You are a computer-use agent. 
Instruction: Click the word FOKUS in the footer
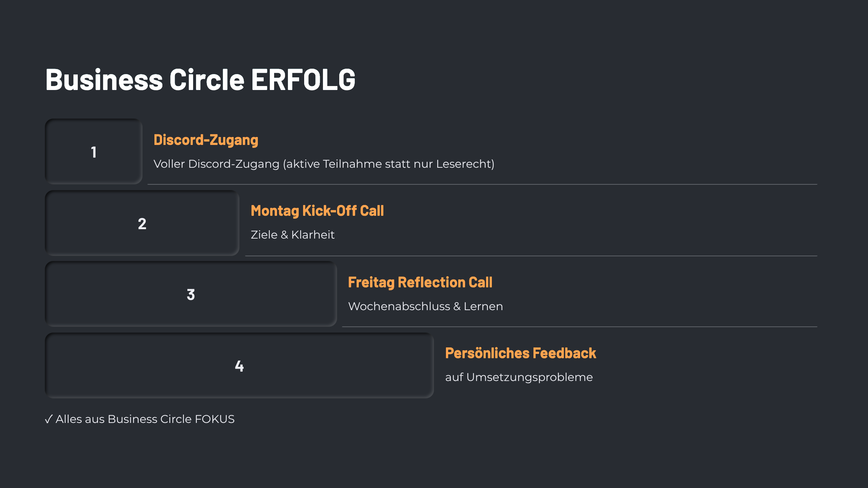click(x=214, y=419)
